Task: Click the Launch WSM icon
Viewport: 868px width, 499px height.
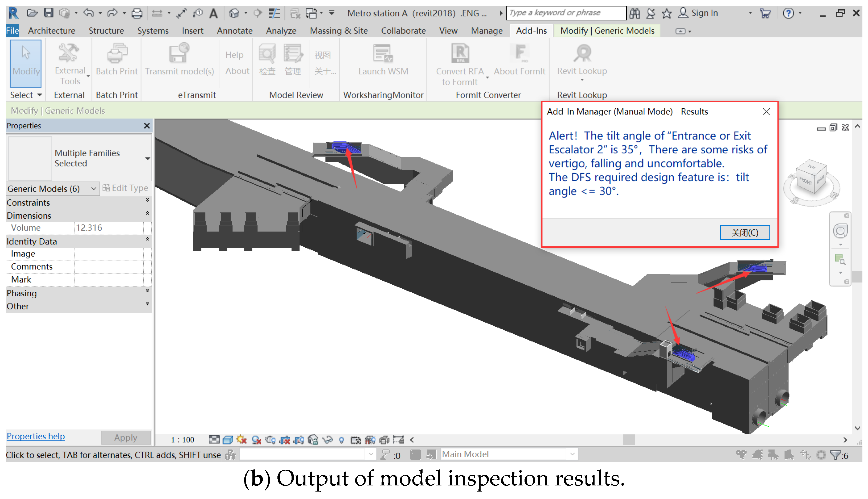Action: [x=383, y=54]
